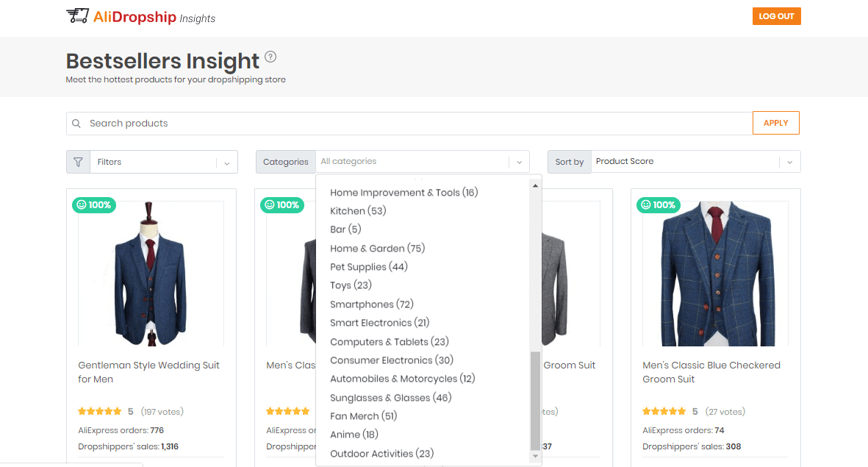This screenshot has height=467, width=868.
Task: Click the LOG OUT button
Action: 776,15
